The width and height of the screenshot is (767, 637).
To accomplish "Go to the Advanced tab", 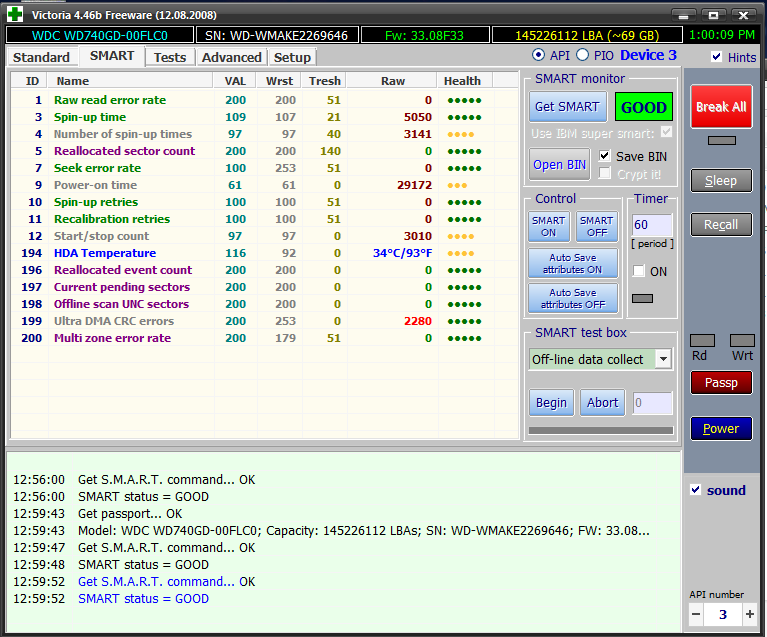I will [x=231, y=57].
